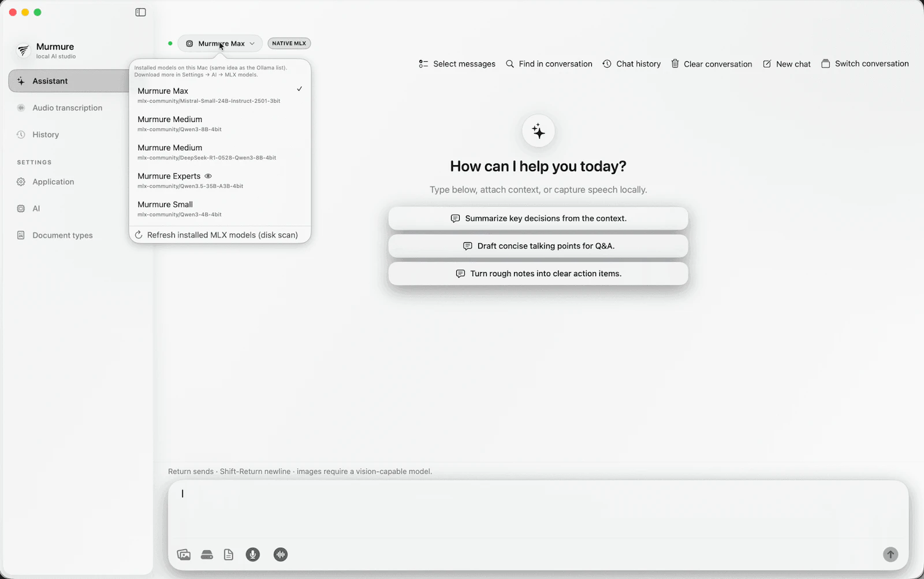Toggle the sidebar panel icon
The image size is (924, 579).
click(x=140, y=12)
